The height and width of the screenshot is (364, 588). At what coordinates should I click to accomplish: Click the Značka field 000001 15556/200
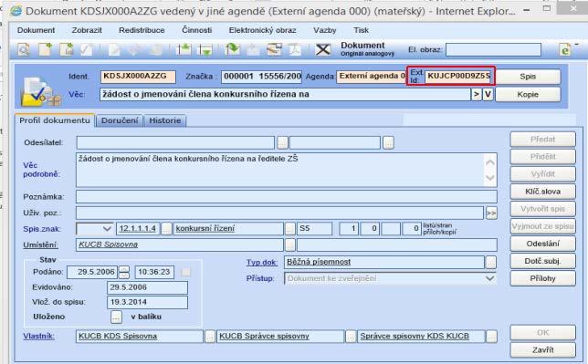[x=261, y=77]
